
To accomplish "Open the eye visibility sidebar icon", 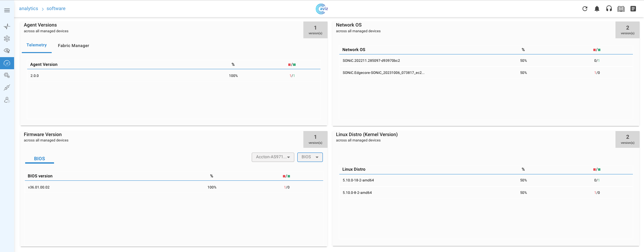I will click(x=7, y=51).
